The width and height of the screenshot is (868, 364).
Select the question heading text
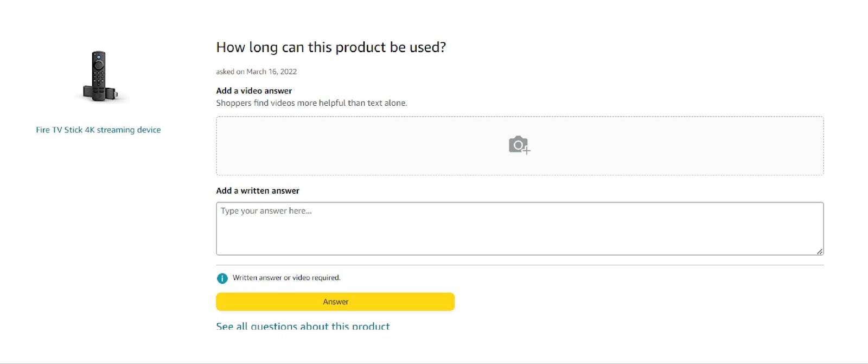point(331,48)
